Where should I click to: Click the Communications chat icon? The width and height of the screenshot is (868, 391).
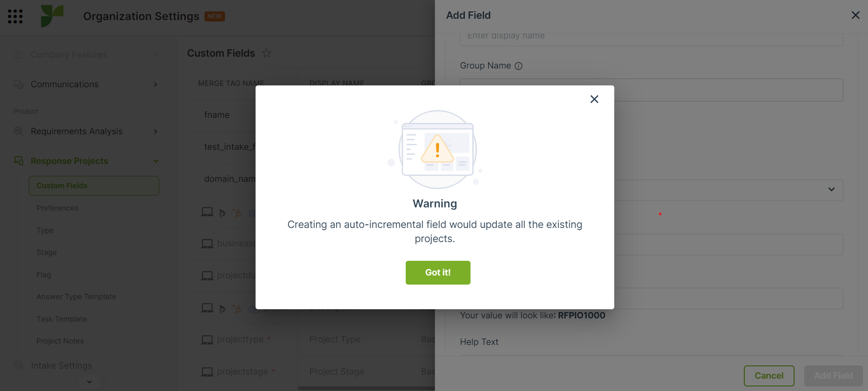[18, 84]
